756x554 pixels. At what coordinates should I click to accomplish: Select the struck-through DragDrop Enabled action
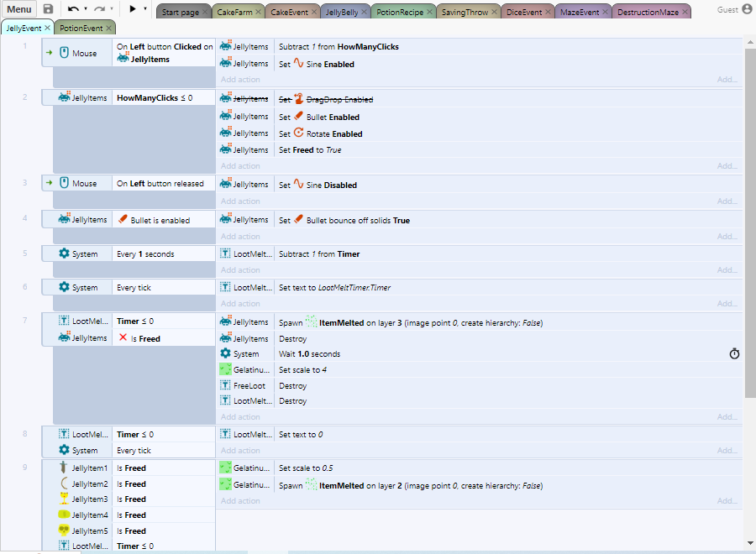click(326, 100)
